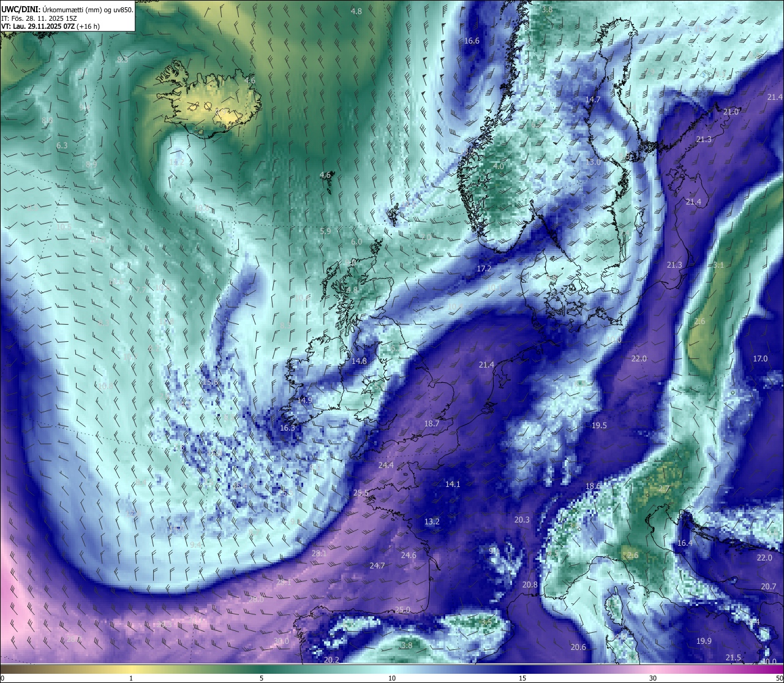The width and height of the screenshot is (784, 683).
Task: Click the map value '20.6'
Action: coord(578,647)
